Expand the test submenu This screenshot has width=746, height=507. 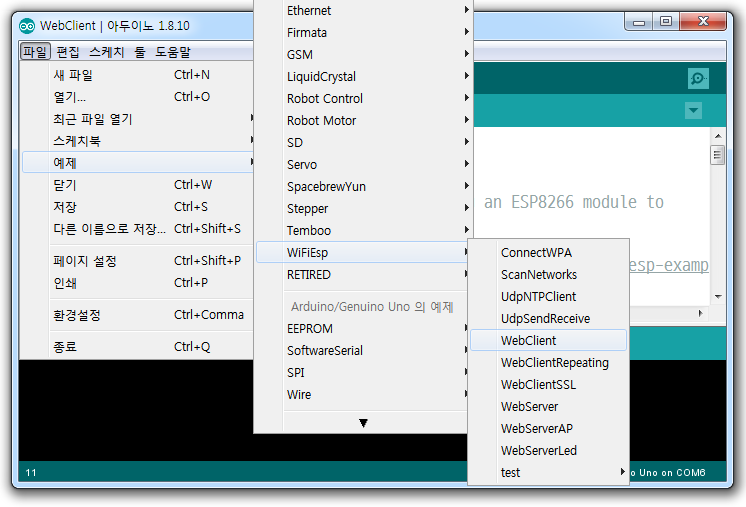(x=549, y=472)
